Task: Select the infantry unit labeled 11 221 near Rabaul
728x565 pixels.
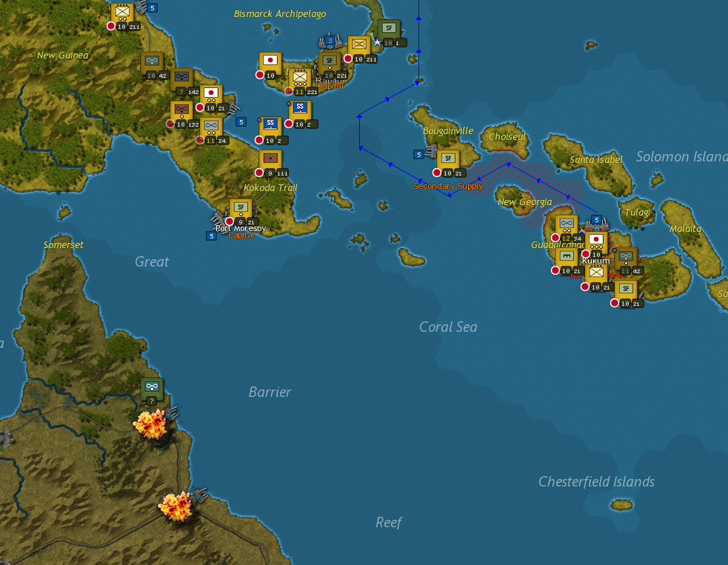Action: point(300,80)
